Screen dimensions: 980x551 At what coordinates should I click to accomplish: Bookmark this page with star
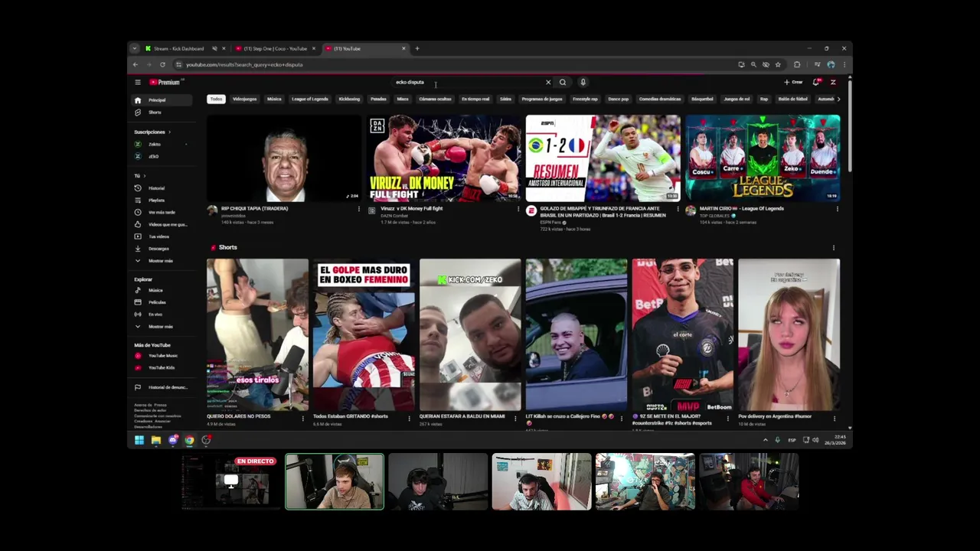pos(778,64)
